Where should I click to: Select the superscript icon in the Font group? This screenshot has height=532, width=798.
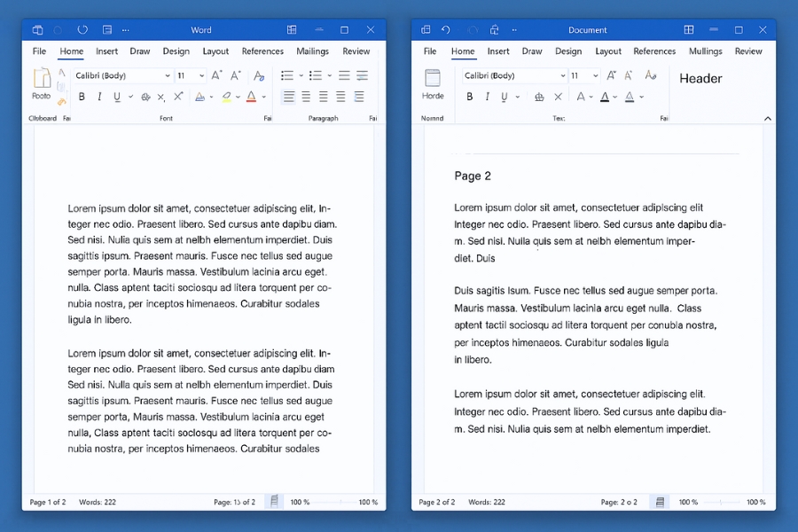pyautogui.click(x=178, y=96)
